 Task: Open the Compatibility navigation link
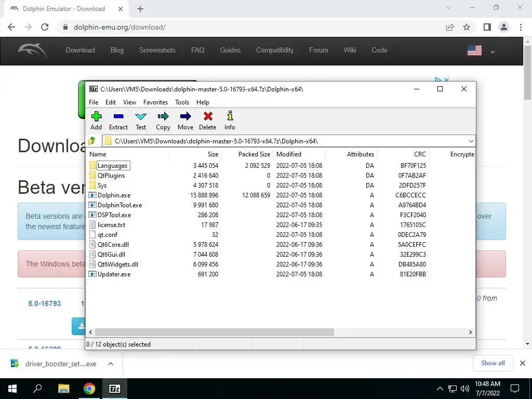[x=275, y=50]
